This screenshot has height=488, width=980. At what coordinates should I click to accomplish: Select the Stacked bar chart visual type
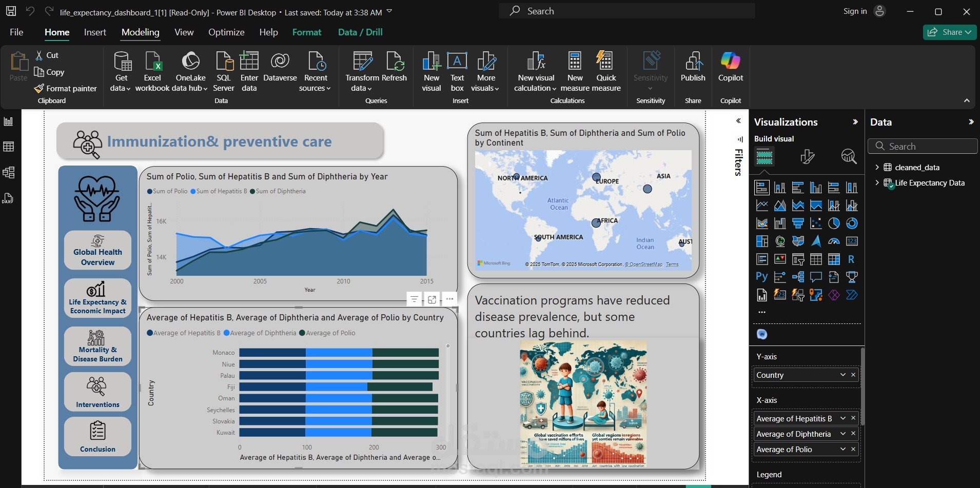[x=762, y=188]
